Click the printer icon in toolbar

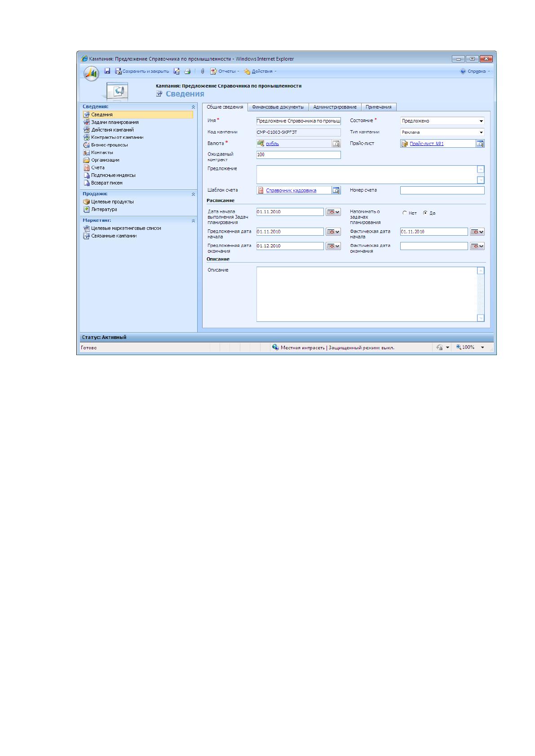(x=187, y=71)
